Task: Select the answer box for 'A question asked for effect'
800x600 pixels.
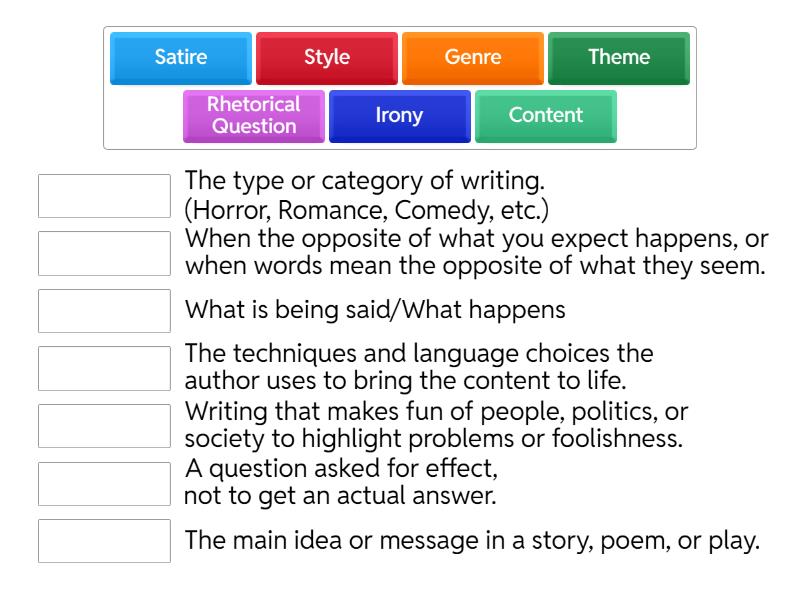Action: pos(104,483)
